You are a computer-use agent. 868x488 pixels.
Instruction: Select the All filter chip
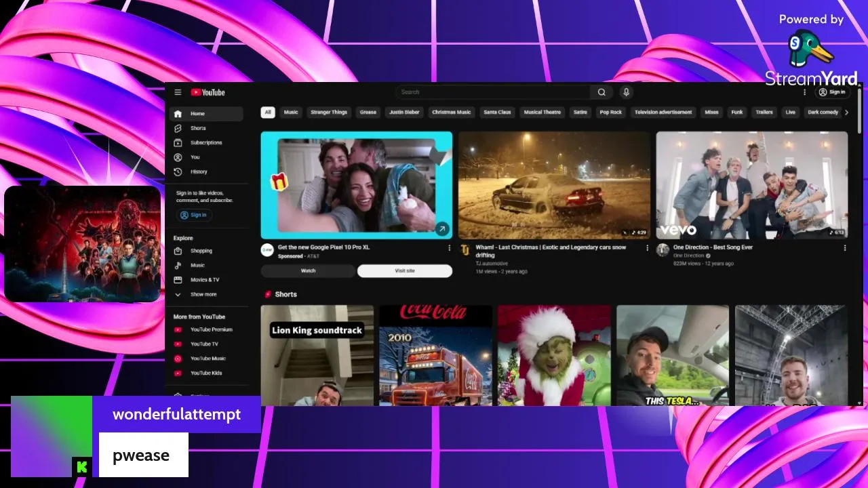268,113
